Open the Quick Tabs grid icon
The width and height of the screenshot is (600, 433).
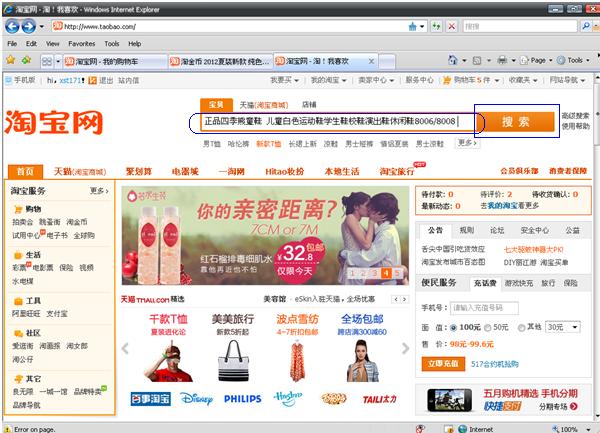[47, 61]
